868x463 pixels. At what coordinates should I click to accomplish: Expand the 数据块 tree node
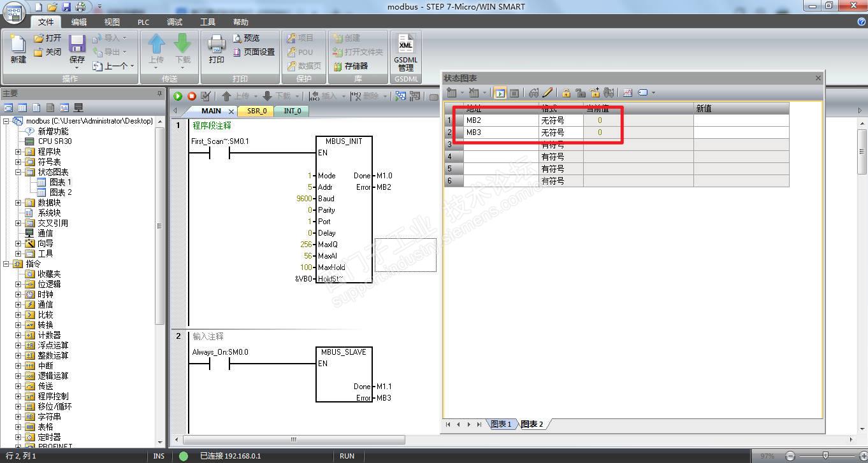tap(18, 203)
